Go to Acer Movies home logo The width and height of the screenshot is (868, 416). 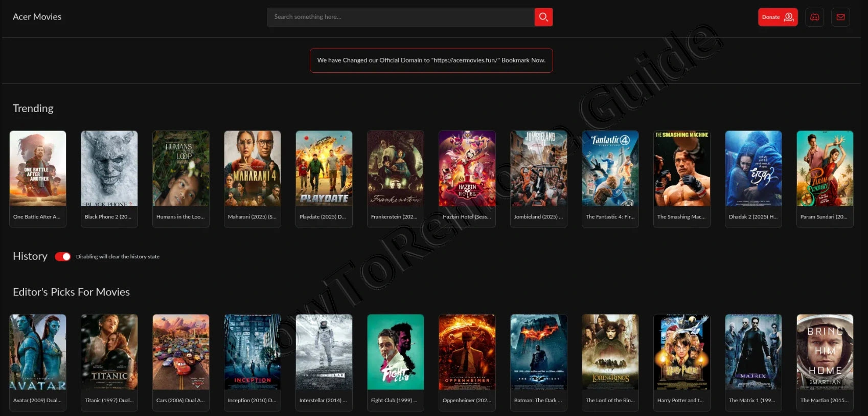pyautogui.click(x=37, y=17)
